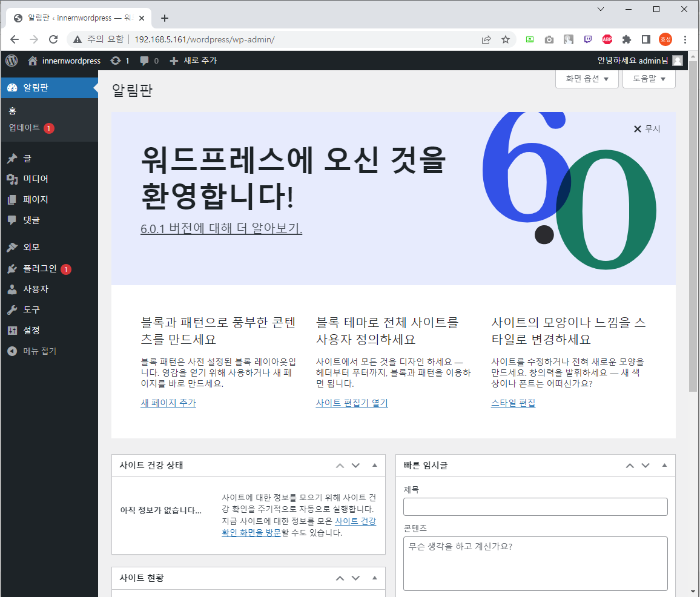Image resolution: width=700 pixels, height=597 pixels.
Task: Dismiss welcome panel with 무시
Action: pyautogui.click(x=647, y=128)
